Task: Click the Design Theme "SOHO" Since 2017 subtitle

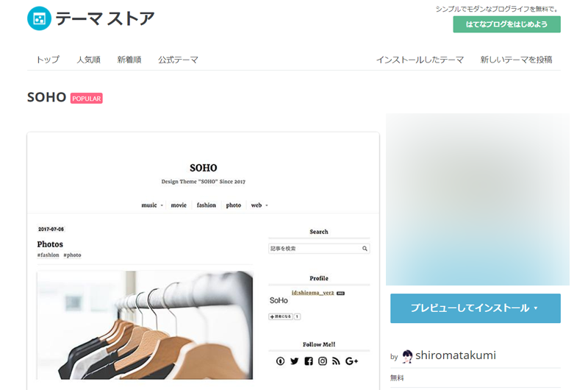Action: pos(204,182)
